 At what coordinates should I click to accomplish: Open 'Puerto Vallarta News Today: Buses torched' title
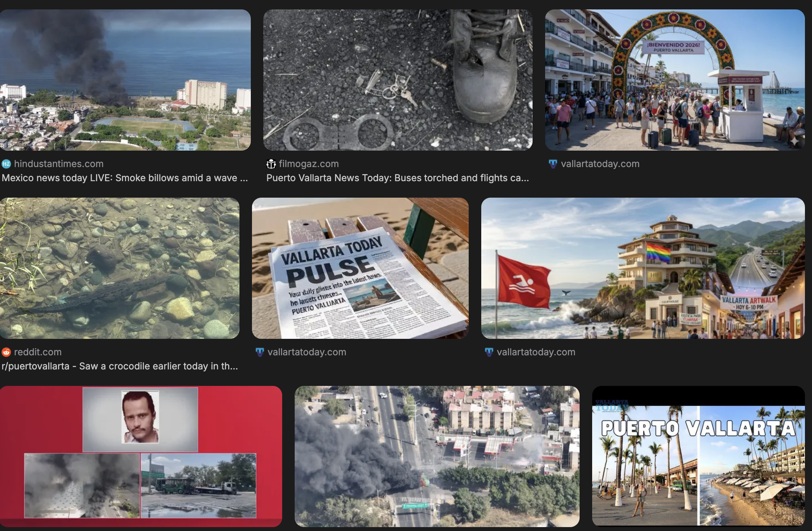click(397, 178)
